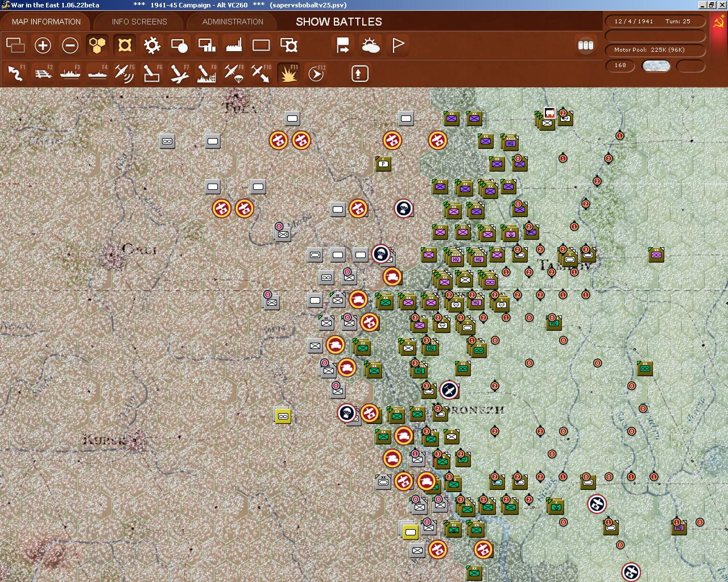Toggle the rectangle-with-bars overlay icon
This screenshot has height=582, width=728.
[x=206, y=45]
